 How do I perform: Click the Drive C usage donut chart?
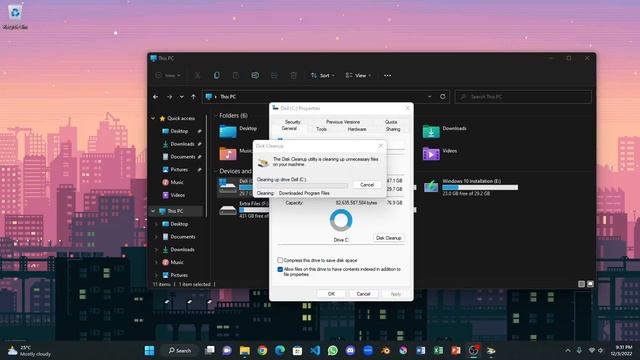[x=341, y=220]
